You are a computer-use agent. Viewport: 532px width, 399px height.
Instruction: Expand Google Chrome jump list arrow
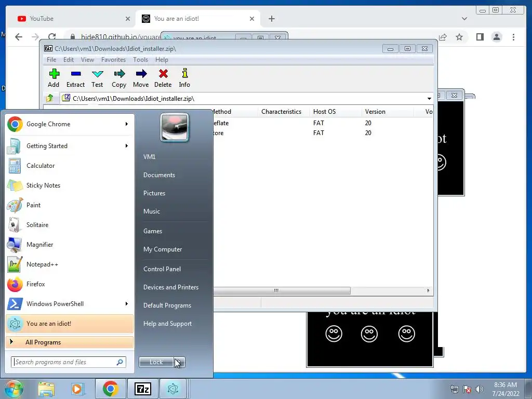coord(127,124)
